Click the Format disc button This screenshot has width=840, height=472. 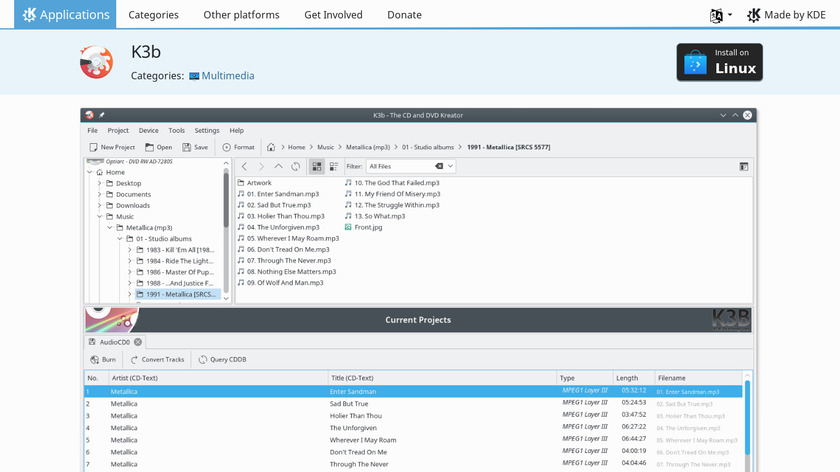coord(238,147)
